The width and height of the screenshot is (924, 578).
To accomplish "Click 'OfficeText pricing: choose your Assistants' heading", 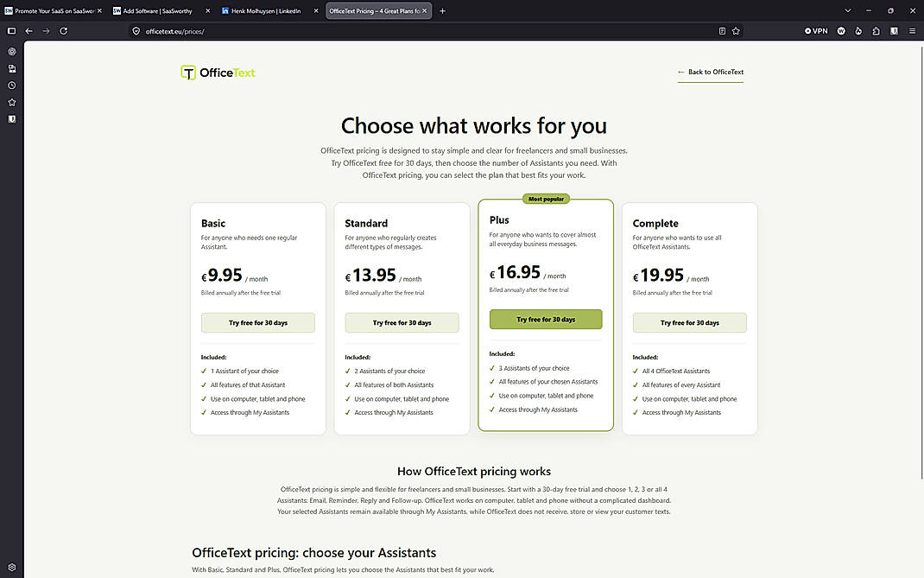I will [314, 553].
